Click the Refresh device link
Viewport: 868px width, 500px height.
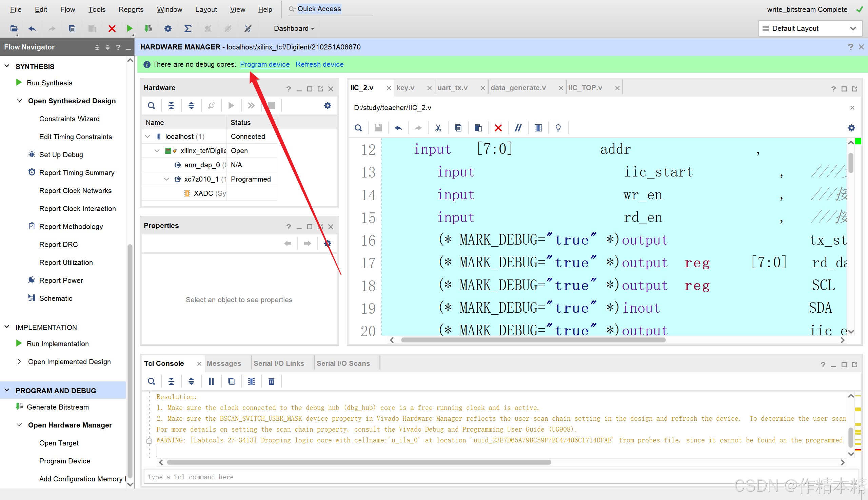(319, 64)
